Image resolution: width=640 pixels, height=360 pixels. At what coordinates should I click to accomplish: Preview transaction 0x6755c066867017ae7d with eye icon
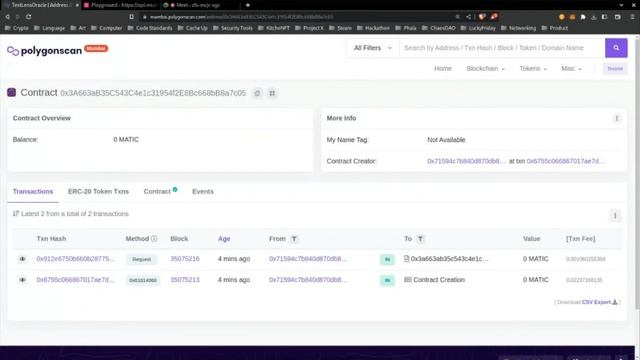pyautogui.click(x=22, y=280)
